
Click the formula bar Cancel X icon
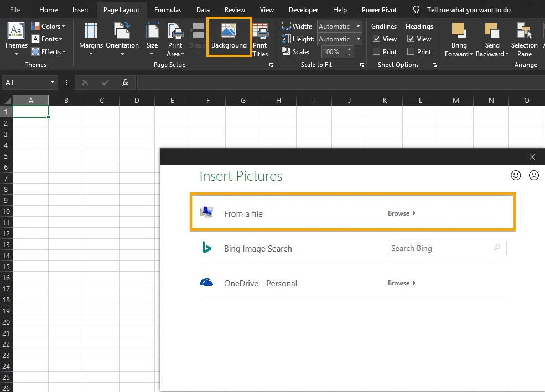click(x=85, y=82)
